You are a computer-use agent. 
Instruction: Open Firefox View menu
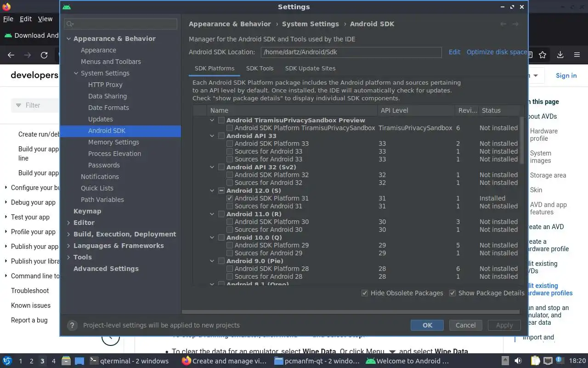(x=45, y=19)
